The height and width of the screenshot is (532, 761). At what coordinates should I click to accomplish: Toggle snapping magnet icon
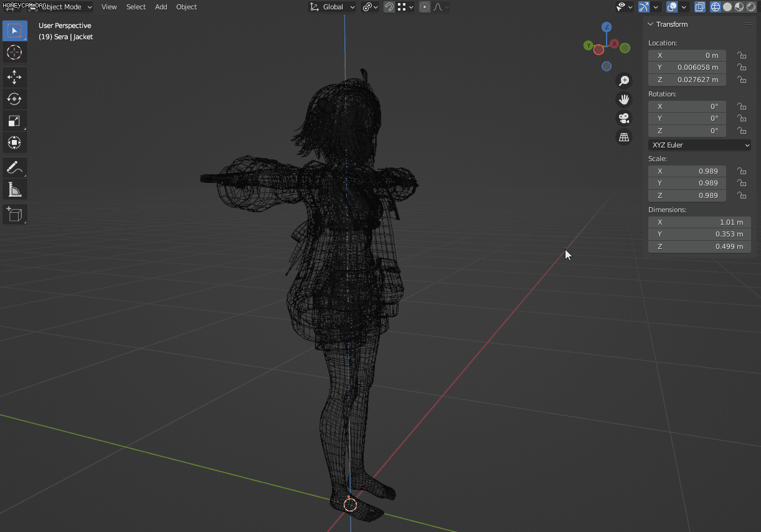click(389, 7)
